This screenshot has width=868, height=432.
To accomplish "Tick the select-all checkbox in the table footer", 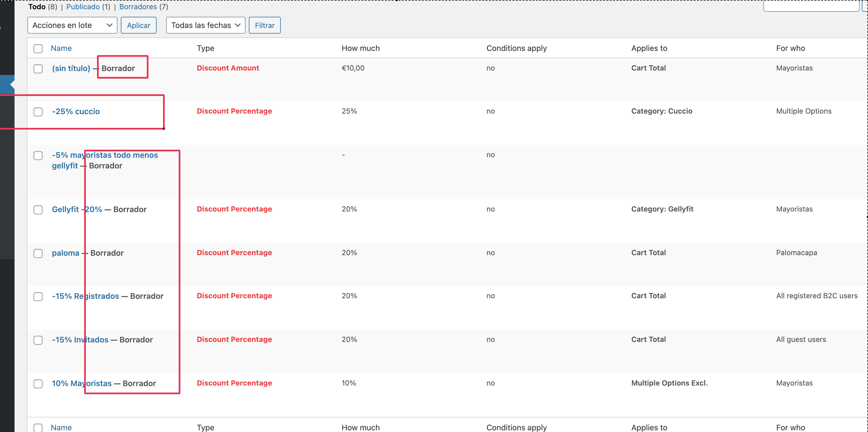I will [x=38, y=428].
